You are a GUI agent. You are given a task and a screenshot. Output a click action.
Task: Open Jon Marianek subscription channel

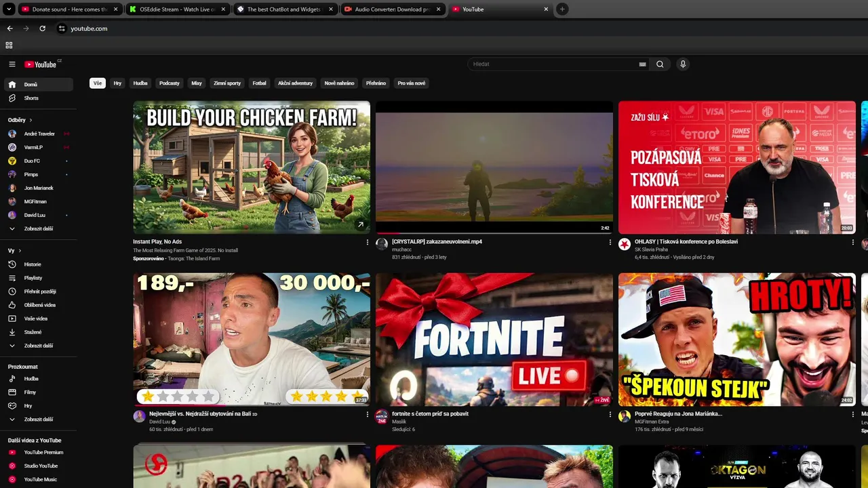pyautogui.click(x=39, y=188)
